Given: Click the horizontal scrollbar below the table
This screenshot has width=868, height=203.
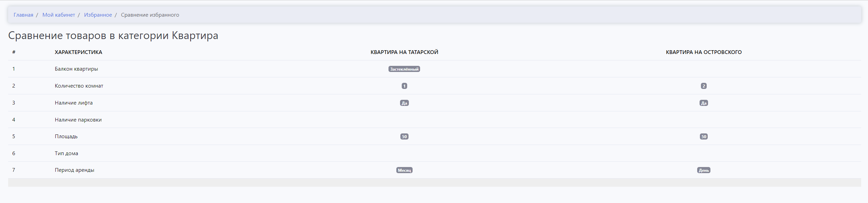Looking at the screenshot, I should [x=434, y=183].
